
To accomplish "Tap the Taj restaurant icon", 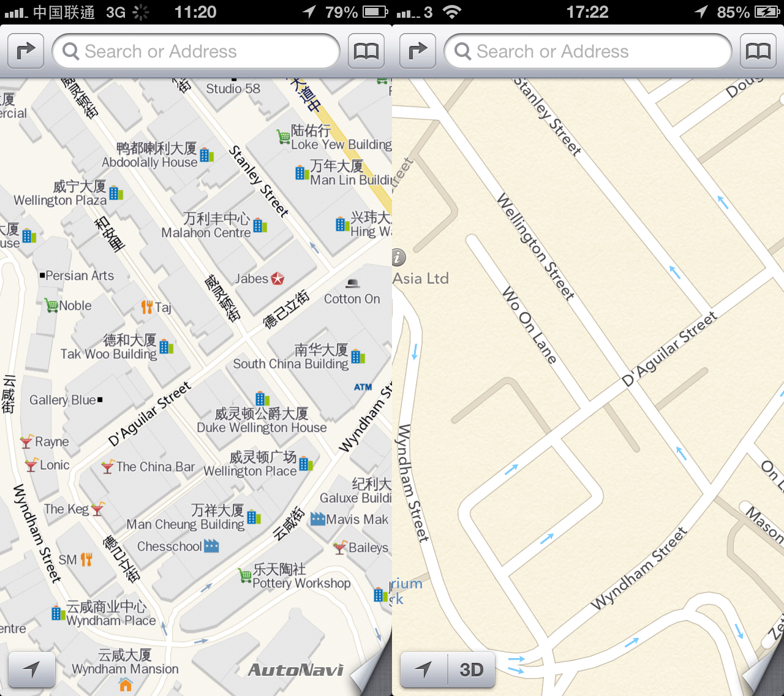I will click(147, 307).
